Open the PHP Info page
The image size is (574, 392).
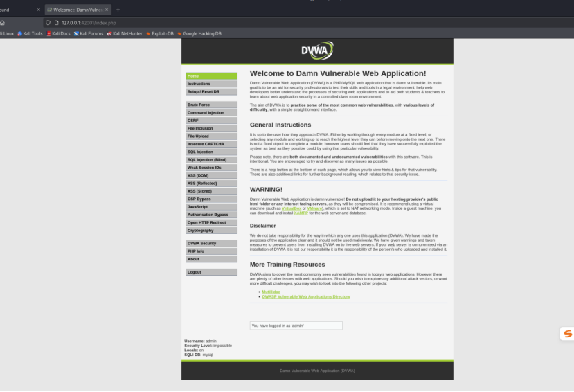point(212,251)
